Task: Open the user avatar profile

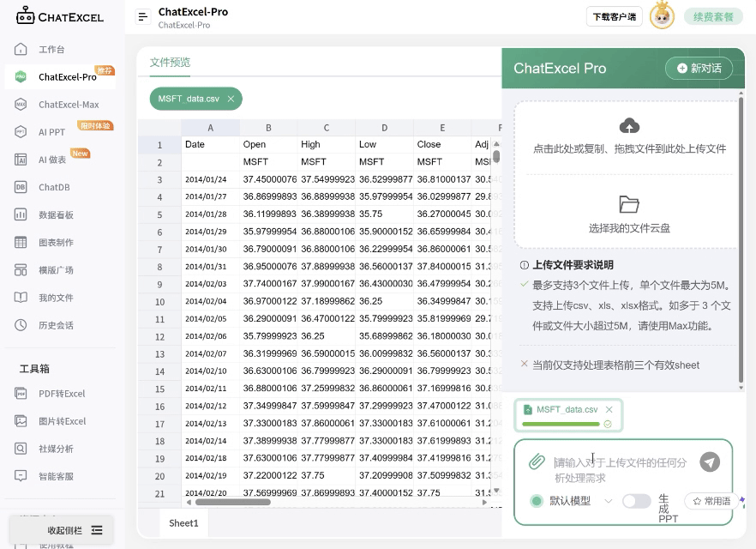Action: (662, 16)
